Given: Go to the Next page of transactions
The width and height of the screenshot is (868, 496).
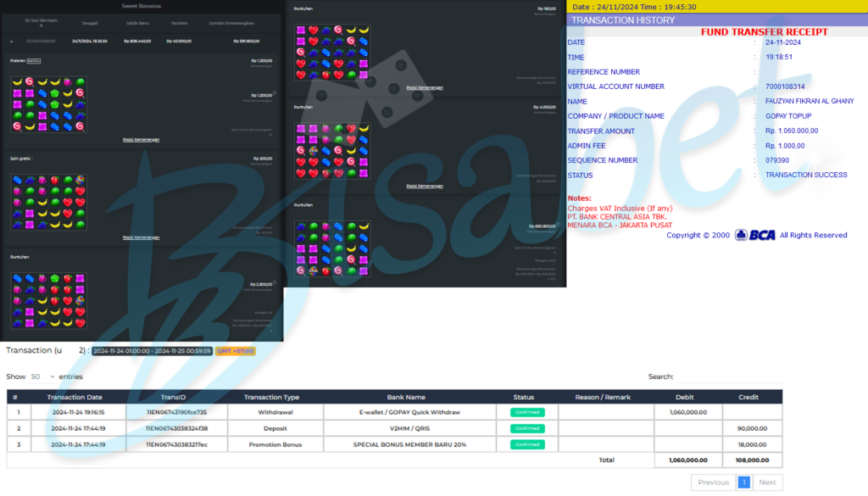Looking at the screenshot, I should coord(767,482).
